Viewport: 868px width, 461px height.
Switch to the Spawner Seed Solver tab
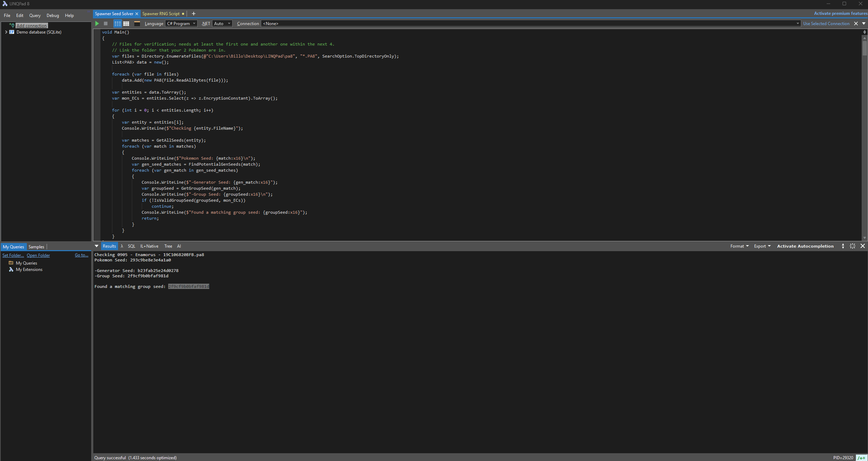(x=114, y=14)
